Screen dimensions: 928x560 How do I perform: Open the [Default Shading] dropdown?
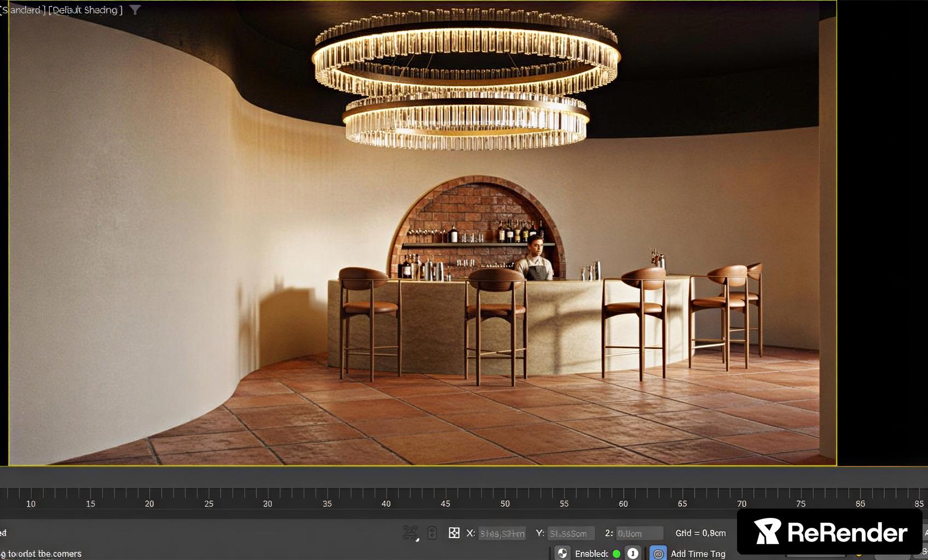pyautogui.click(x=85, y=10)
